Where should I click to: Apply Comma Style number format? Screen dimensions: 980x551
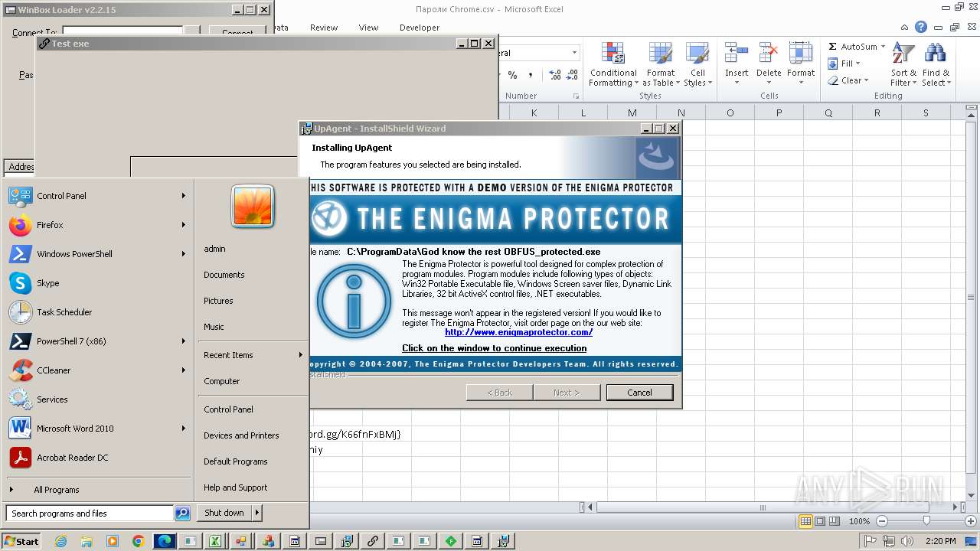[x=531, y=75]
